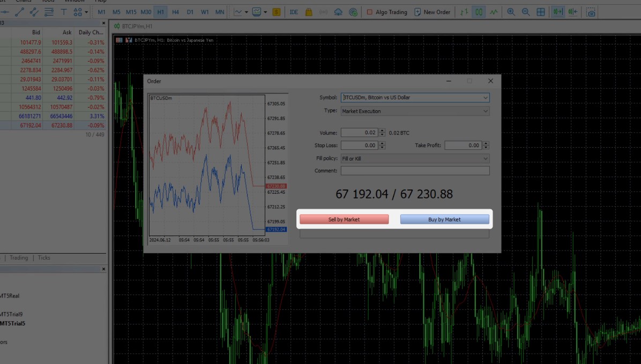
Task: Switch to candlestick chart view
Action: (x=479, y=12)
